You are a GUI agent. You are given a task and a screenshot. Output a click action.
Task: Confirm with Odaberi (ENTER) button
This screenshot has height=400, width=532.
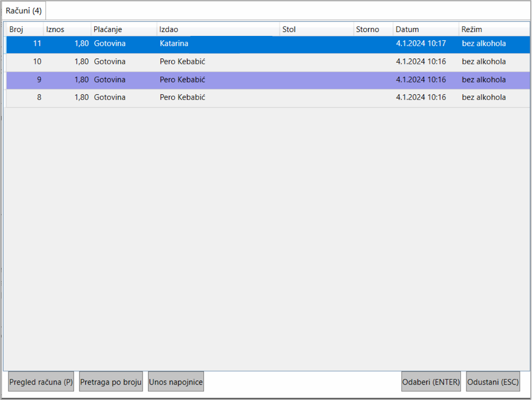coord(431,382)
